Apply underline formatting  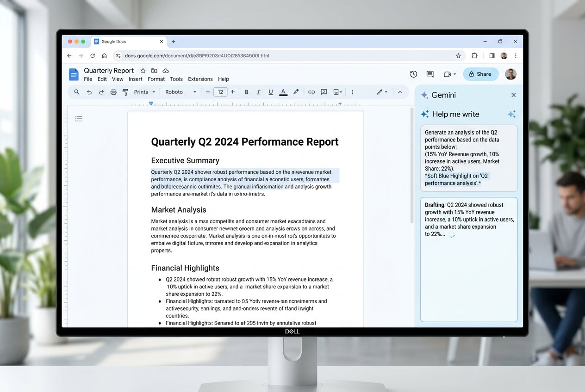point(271,92)
